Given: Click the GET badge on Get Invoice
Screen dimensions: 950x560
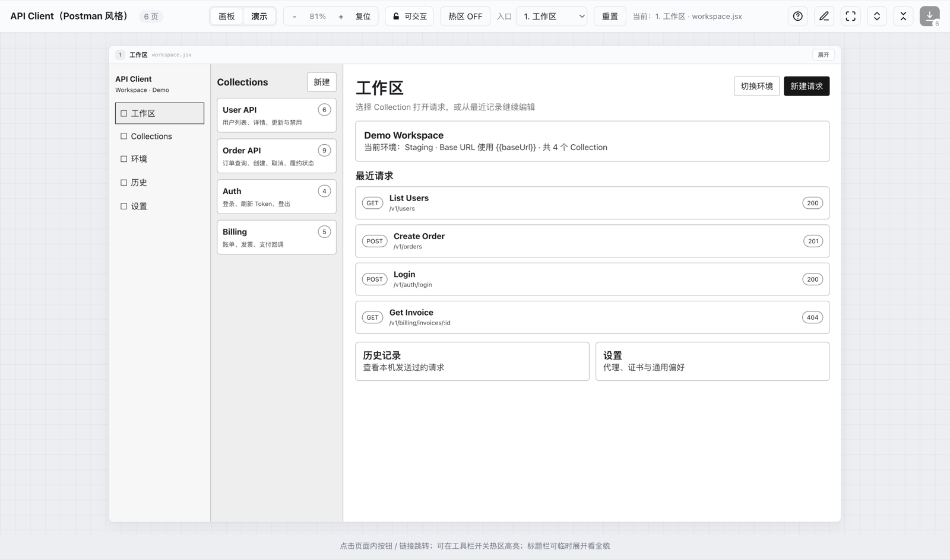Looking at the screenshot, I should tap(372, 317).
